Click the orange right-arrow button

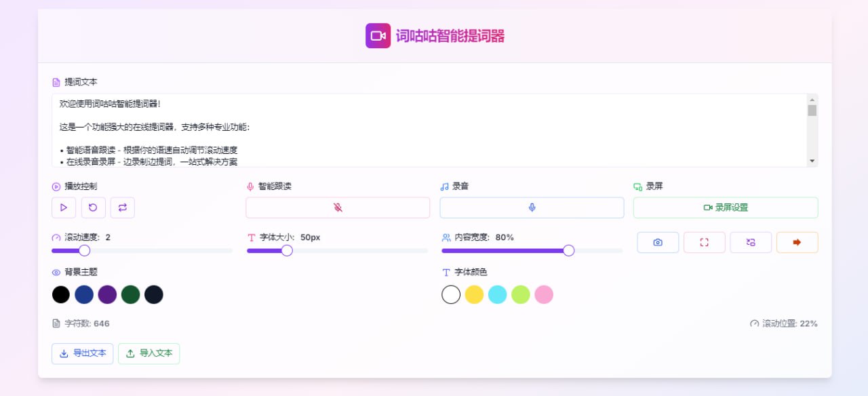[797, 242]
